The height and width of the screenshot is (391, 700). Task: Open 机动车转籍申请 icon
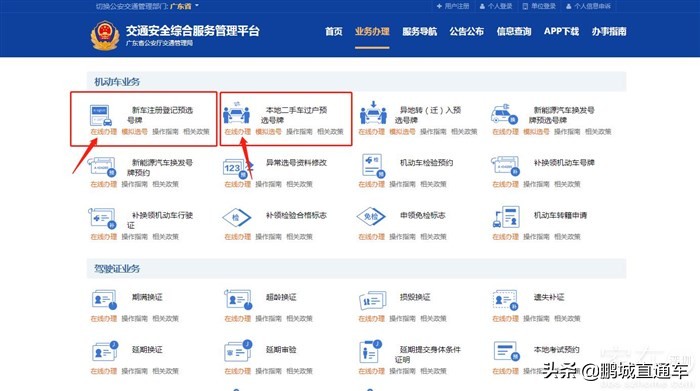[506, 217]
